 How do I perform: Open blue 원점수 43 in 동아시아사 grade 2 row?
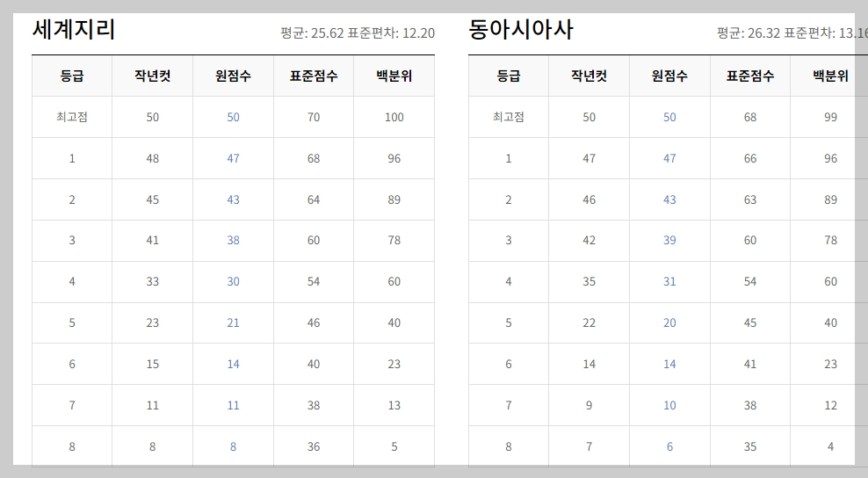pos(669,200)
